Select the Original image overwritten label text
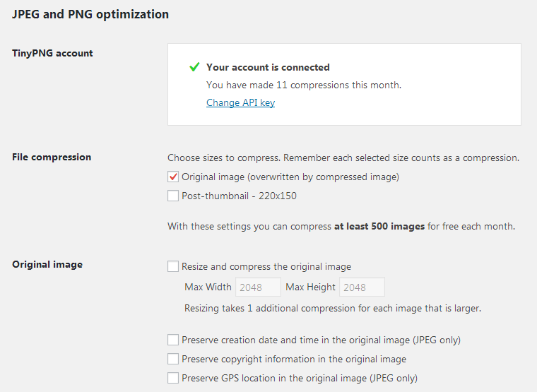This screenshot has width=537, height=392. click(290, 177)
